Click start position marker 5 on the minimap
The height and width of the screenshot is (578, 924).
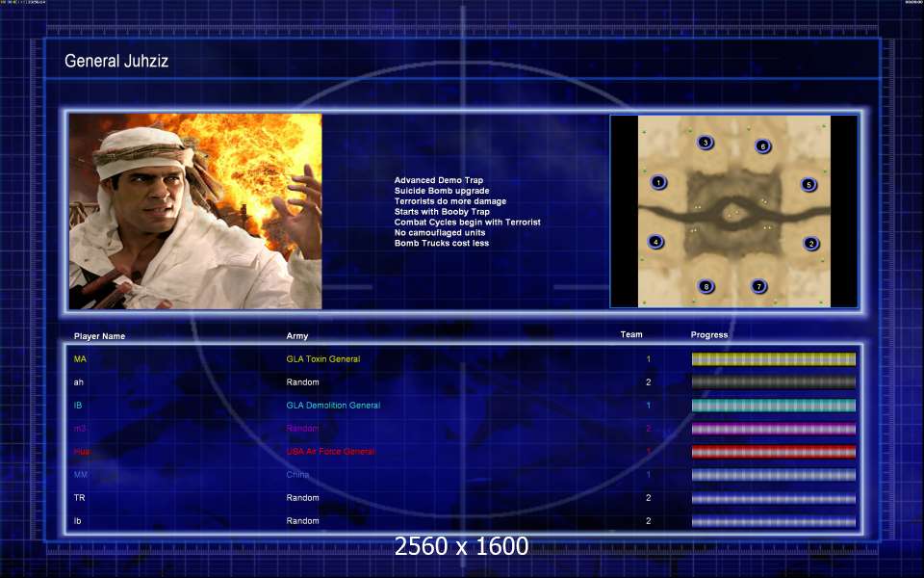coord(808,185)
